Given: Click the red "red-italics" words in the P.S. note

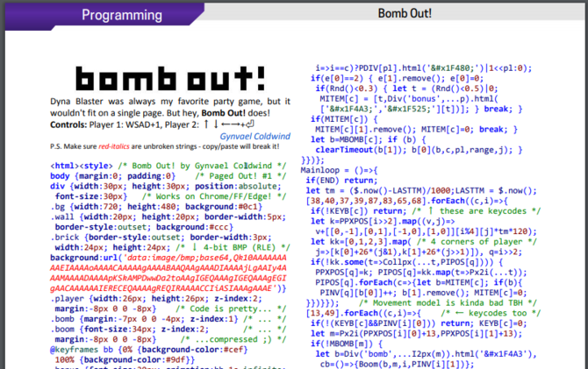Looking at the screenshot, I should point(114,146).
